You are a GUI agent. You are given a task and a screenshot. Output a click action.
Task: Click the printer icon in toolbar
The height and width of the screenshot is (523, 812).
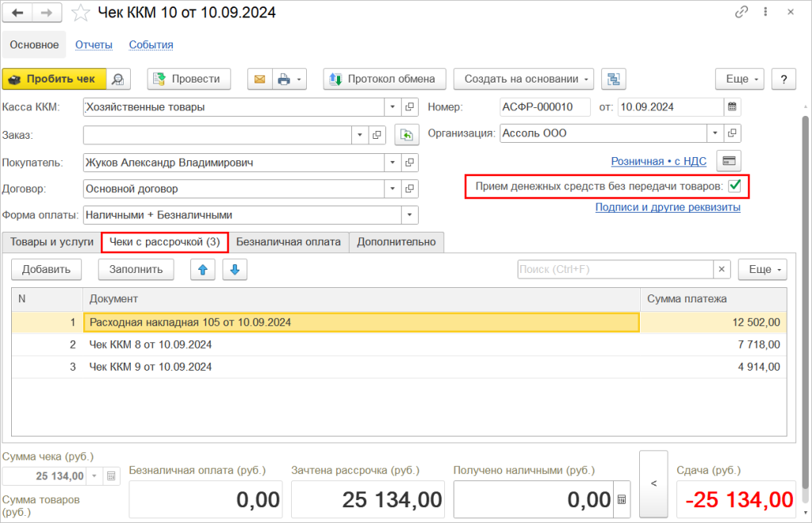(284, 79)
